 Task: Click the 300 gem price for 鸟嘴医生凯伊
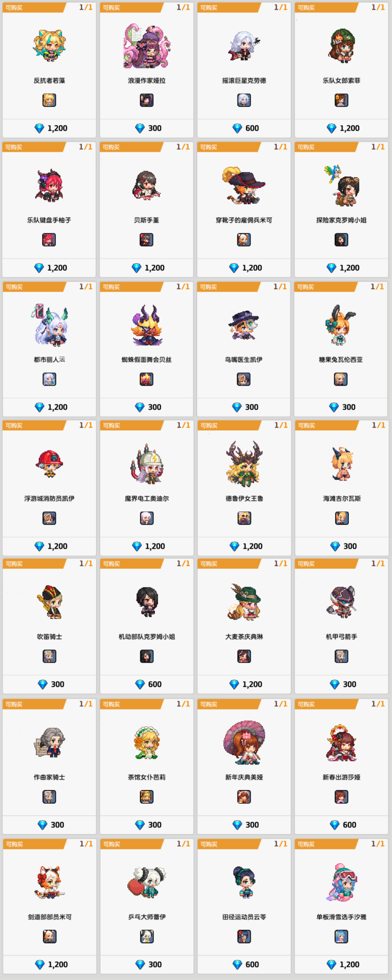click(244, 407)
